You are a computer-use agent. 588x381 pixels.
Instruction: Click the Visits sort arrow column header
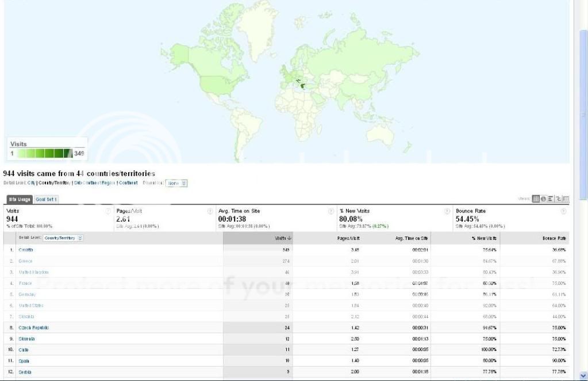click(x=283, y=238)
